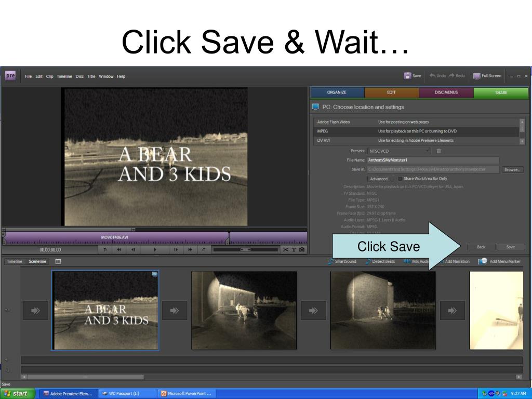The image size is (532, 399).
Task: Open the Mix Audio tool
Action: tap(416, 261)
